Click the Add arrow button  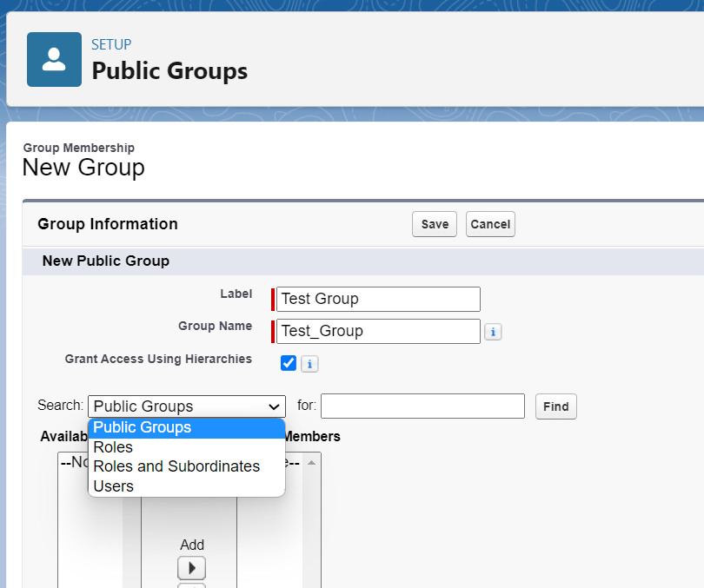click(x=192, y=568)
